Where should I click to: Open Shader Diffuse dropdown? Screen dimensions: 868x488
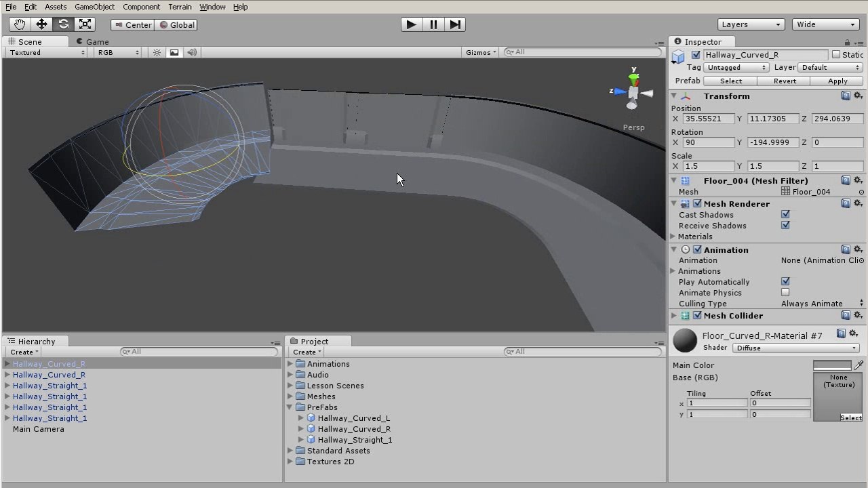[796, 348]
